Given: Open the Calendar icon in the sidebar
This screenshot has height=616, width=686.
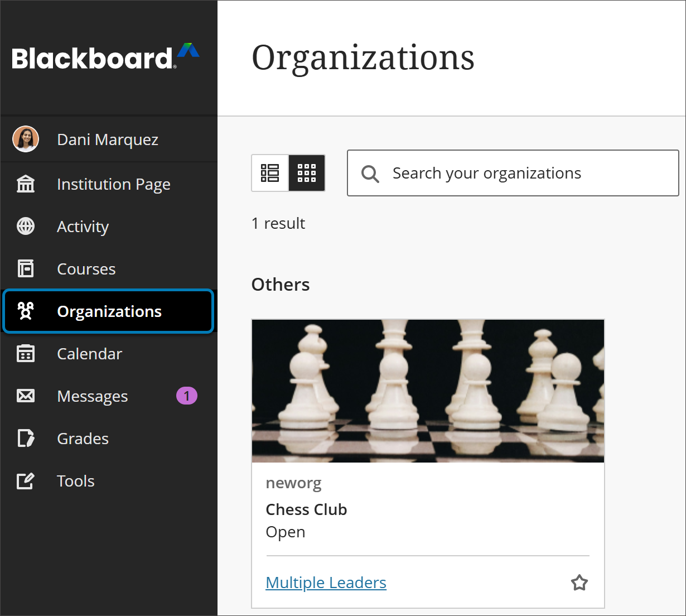Looking at the screenshot, I should [x=26, y=354].
